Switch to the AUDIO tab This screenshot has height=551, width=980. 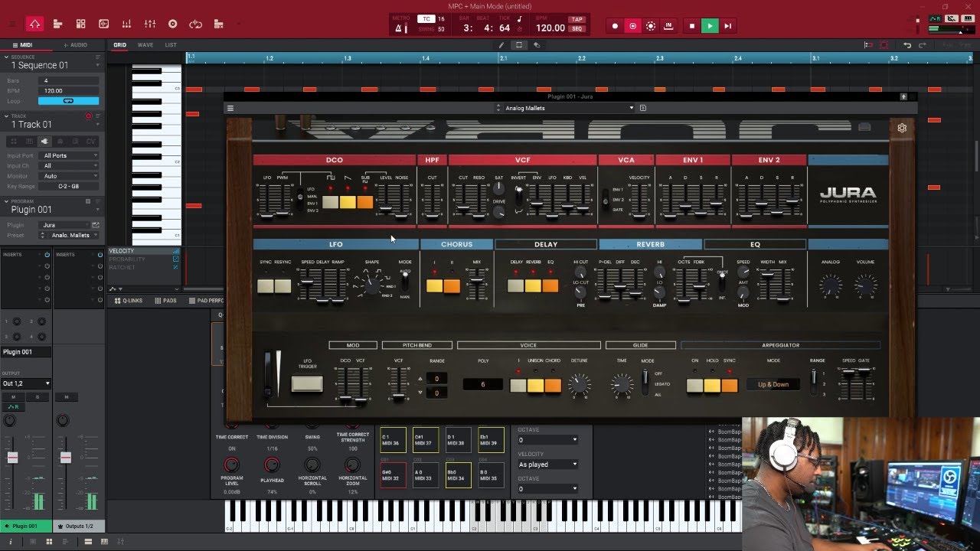coord(77,45)
